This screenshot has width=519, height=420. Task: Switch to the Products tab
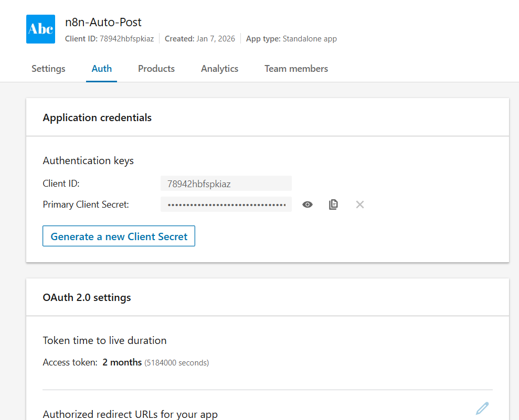click(156, 69)
